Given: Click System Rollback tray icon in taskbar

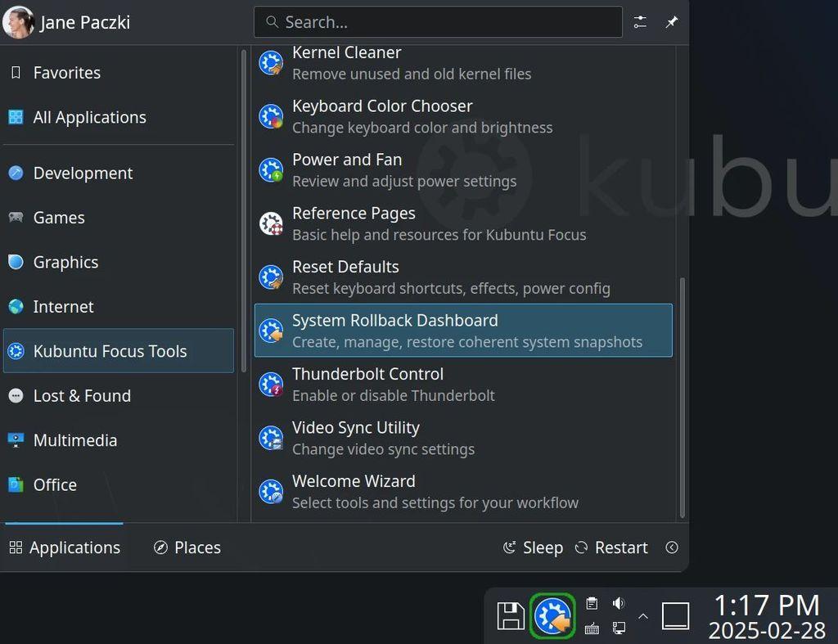Looking at the screenshot, I should click(552, 615).
